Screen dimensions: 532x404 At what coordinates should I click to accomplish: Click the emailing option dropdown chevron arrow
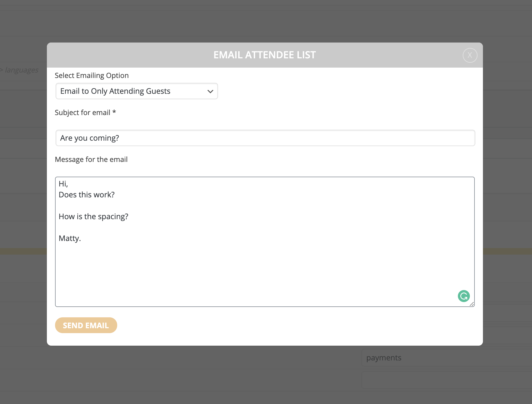point(210,91)
